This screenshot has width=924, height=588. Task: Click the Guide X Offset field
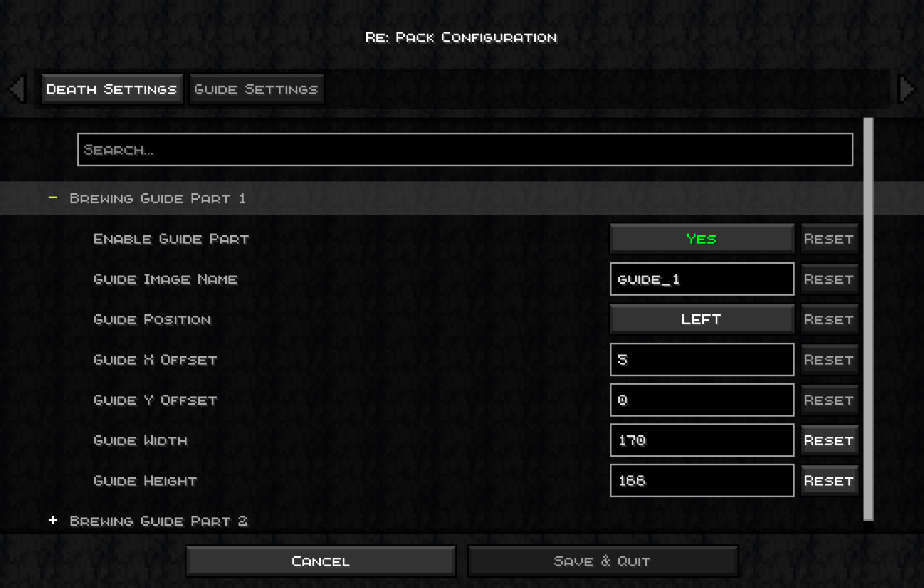click(x=702, y=360)
